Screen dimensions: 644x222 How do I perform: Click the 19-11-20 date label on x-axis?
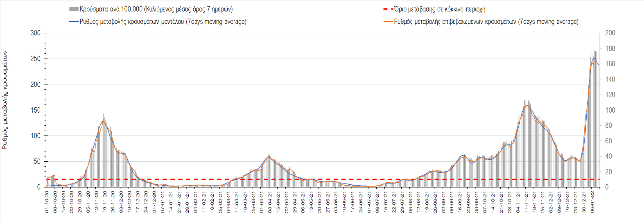(105, 202)
